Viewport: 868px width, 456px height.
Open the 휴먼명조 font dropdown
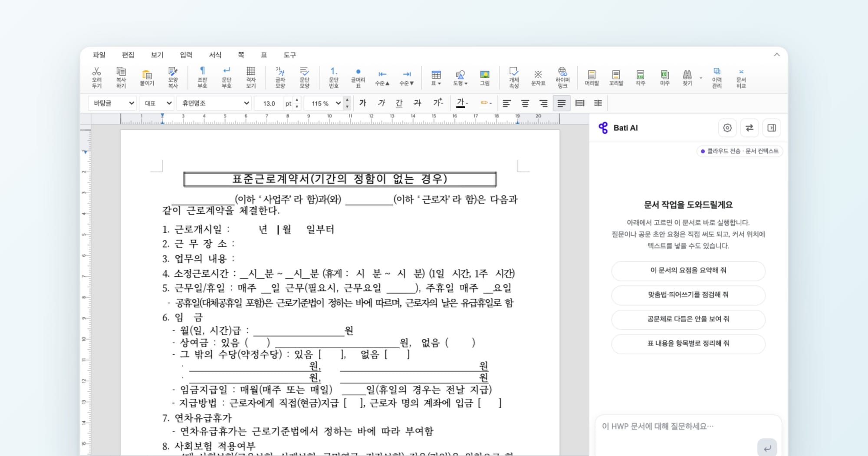click(x=214, y=103)
